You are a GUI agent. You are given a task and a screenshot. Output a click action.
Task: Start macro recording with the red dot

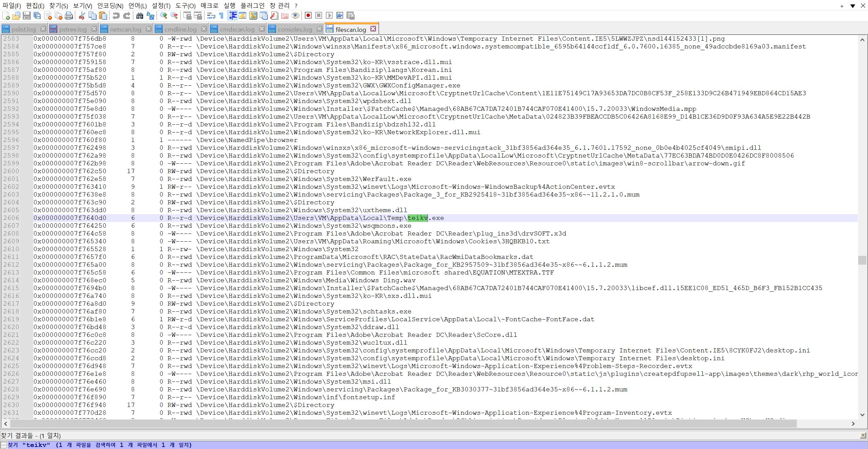point(308,16)
